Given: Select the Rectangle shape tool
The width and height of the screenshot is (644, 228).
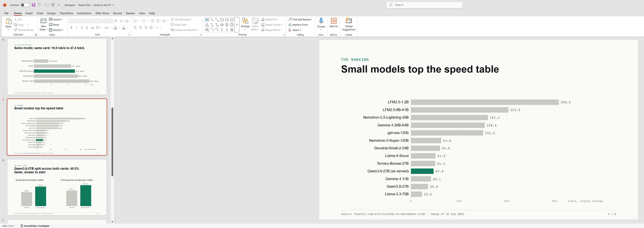Looking at the screenshot, I should click(x=222, y=20).
